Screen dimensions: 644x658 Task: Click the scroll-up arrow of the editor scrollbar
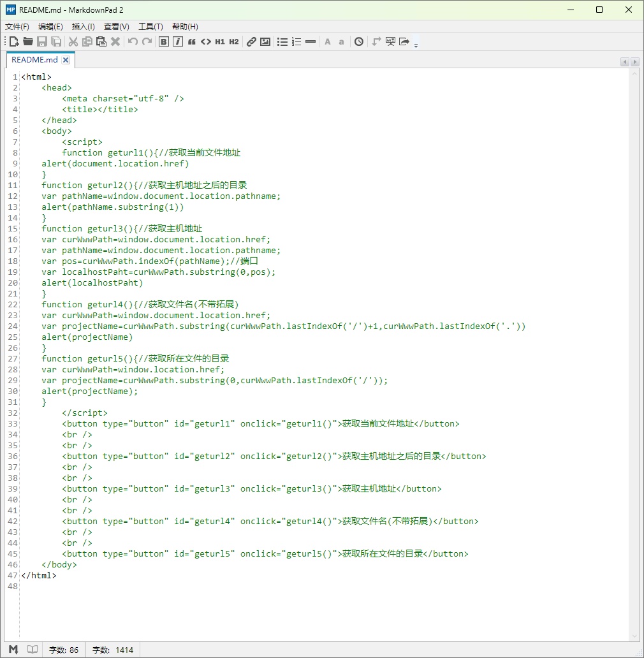tap(634, 73)
